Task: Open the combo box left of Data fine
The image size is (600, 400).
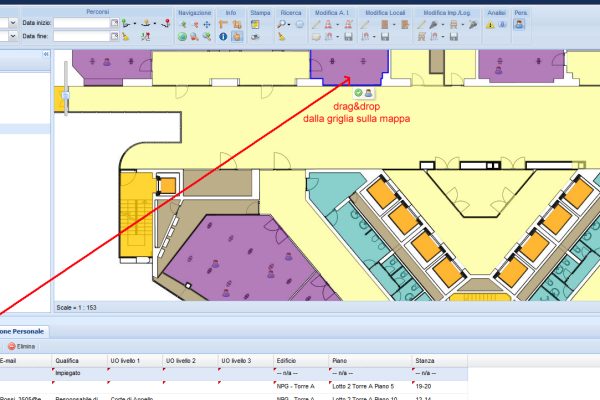Action: 13,36
